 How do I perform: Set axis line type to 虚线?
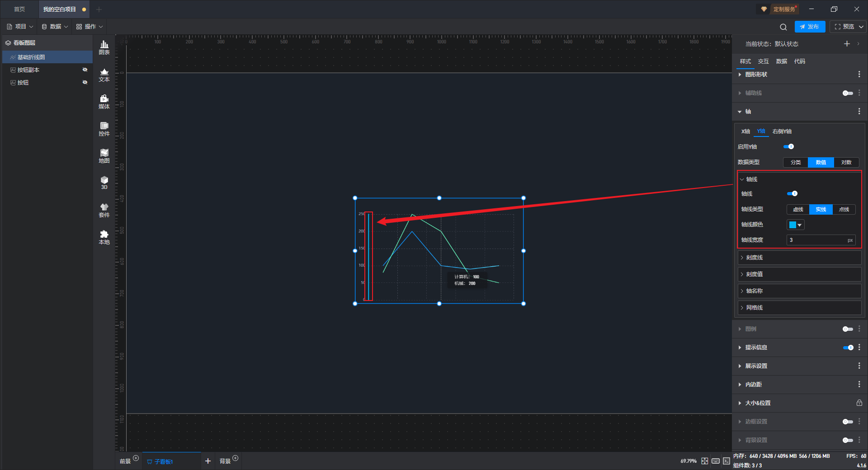pyautogui.click(x=798, y=209)
